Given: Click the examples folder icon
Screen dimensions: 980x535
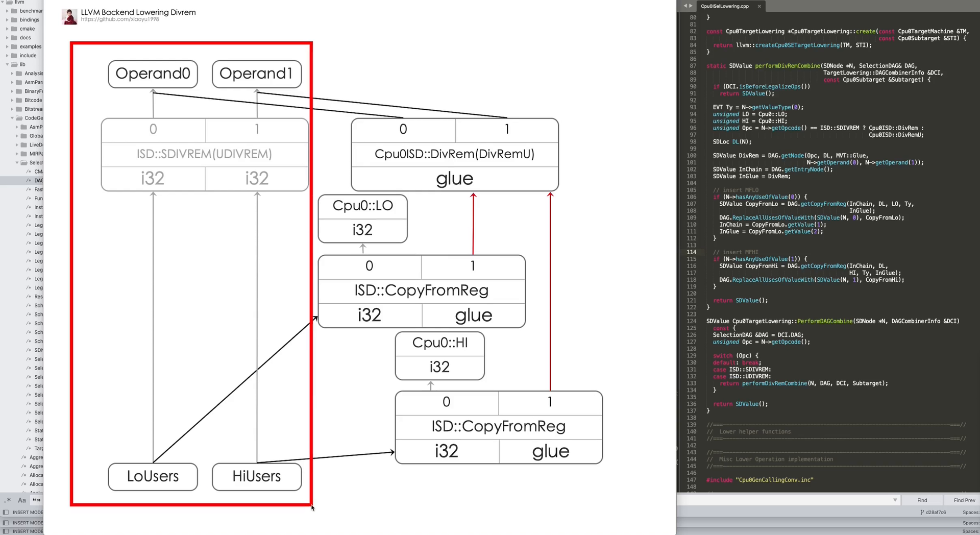Looking at the screenshot, I should (x=14, y=46).
